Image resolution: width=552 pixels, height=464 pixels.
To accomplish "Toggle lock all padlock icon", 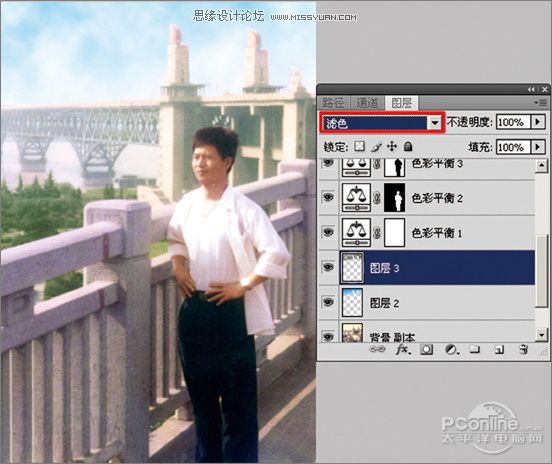I will coord(408,146).
